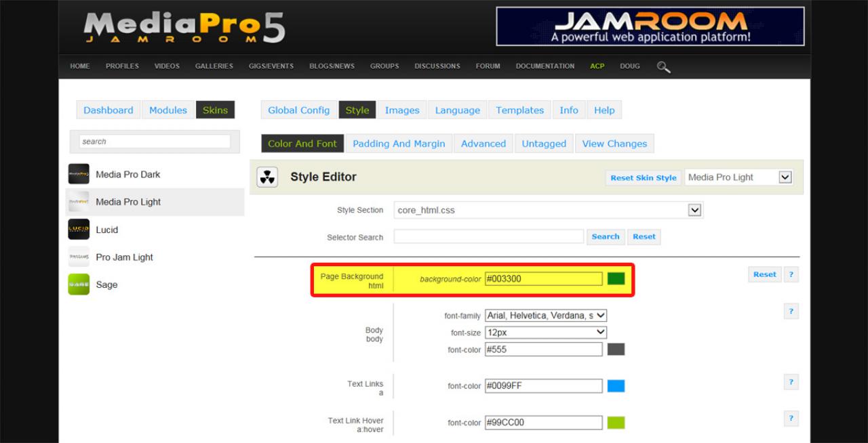868x443 pixels.
Task: Open GROUPS in the navigation bar
Action: coord(384,66)
